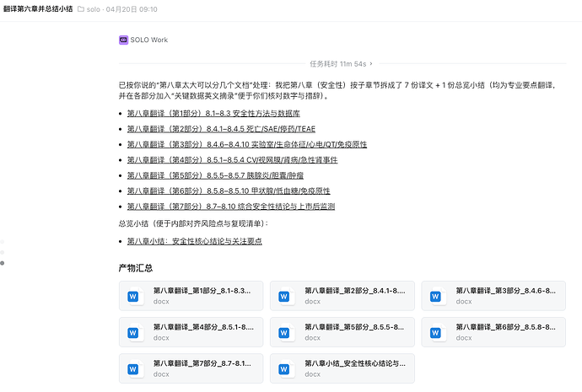Screen dimensions: 582x392
Task: Click the 产物汇总 heading
Action: tap(136, 268)
